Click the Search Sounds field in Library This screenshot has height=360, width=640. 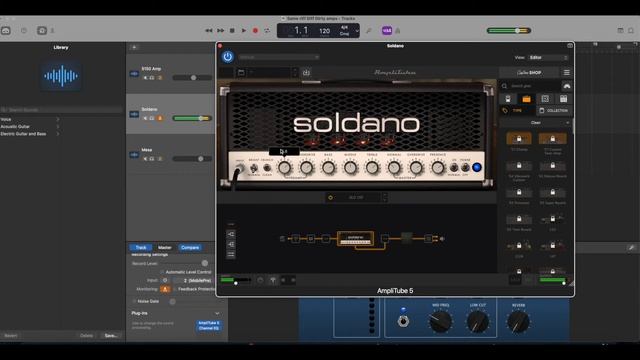[x=61, y=110]
